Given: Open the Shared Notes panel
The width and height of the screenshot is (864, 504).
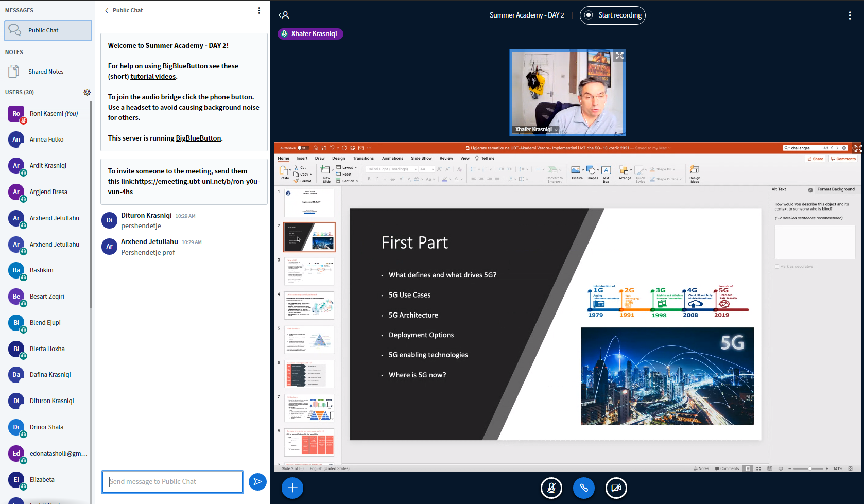Looking at the screenshot, I should pos(46,72).
